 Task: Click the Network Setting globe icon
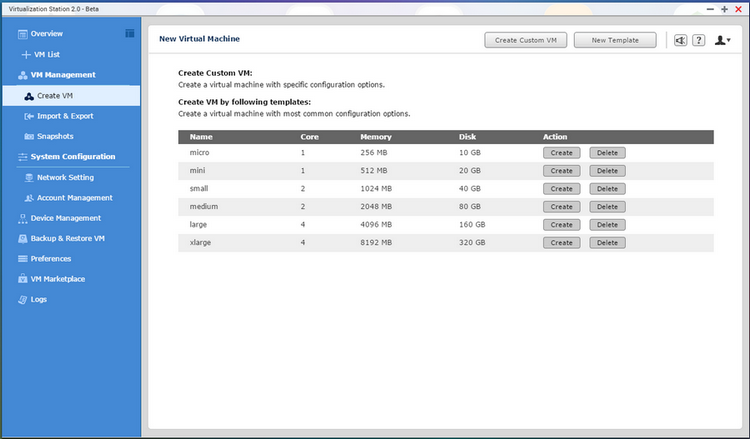point(28,177)
